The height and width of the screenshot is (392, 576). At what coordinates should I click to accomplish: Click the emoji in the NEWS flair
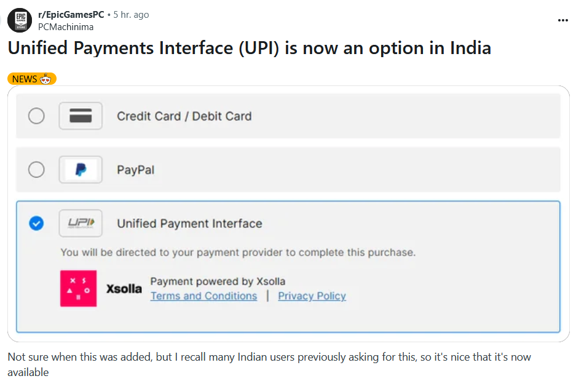point(45,79)
